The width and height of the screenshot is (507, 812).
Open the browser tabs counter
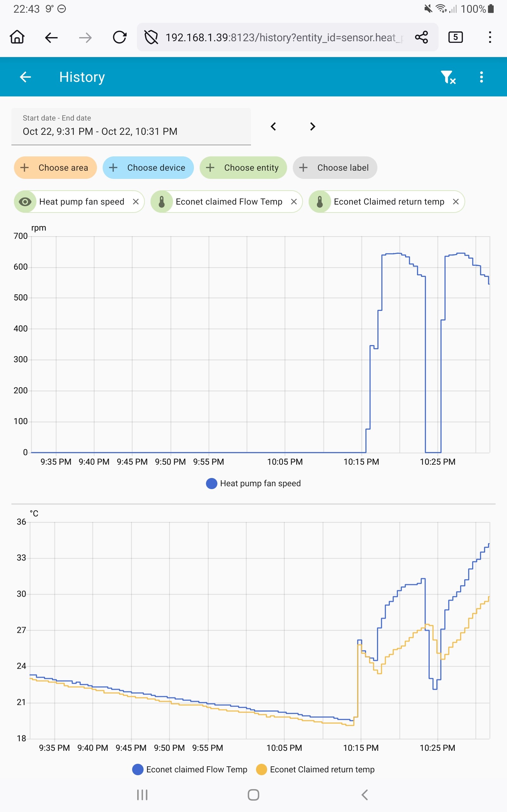[x=455, y=37]
